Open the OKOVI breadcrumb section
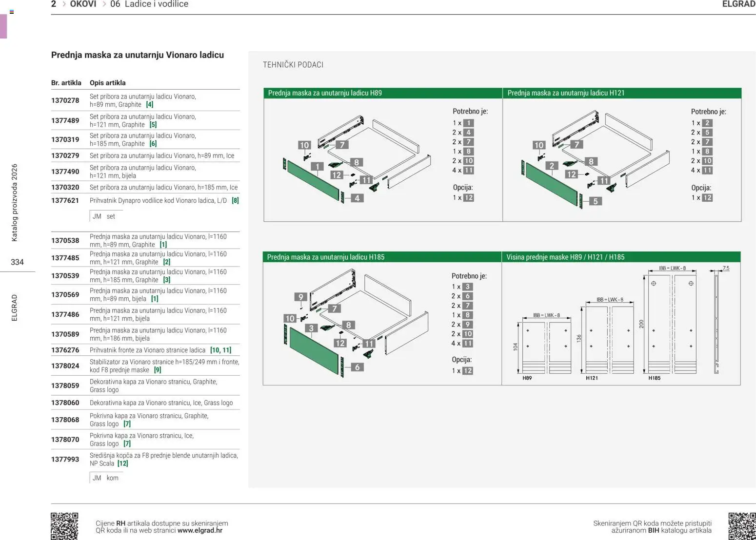This screenshot has width=756, height=540. point(83,4)
